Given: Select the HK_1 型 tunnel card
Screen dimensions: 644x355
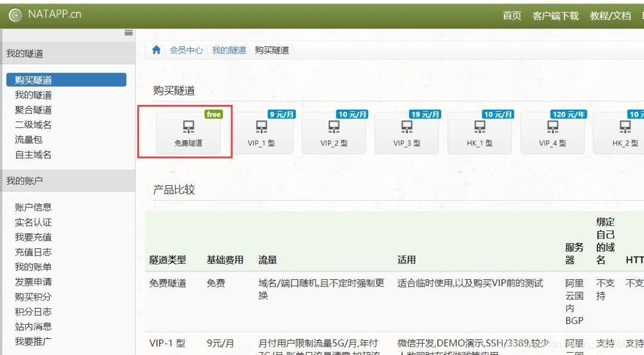Looking at the screenshot, I should click(x=479, y=133).
